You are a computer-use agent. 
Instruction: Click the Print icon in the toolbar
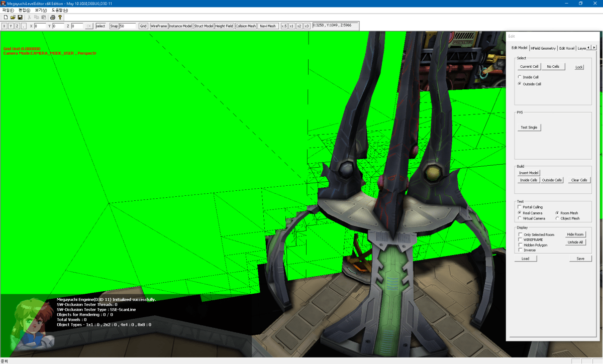coord(52,17)
